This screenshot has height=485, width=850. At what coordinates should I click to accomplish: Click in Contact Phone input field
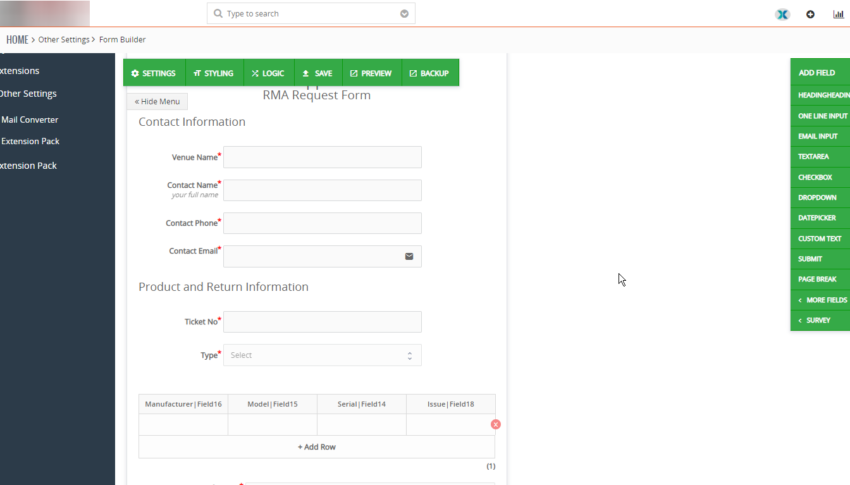[x=323, y=223]
